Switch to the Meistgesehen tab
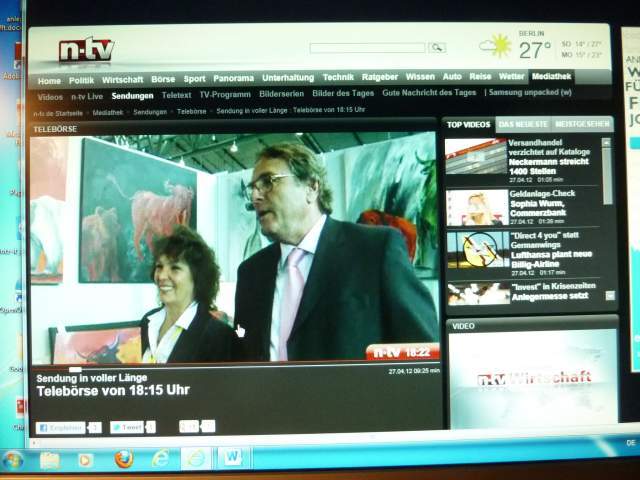640x480 pixels. (x=582, y=125)
